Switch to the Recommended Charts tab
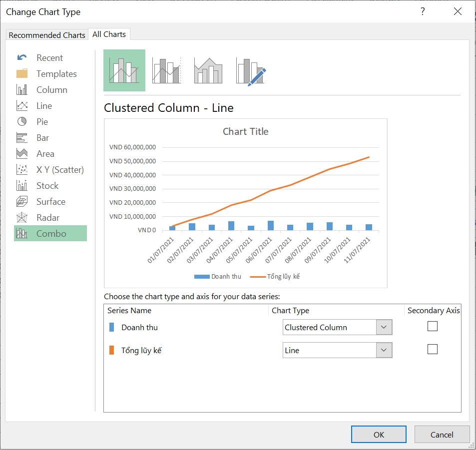The height and width of the screenshot is (450, 476). click(x=47, y=35)
